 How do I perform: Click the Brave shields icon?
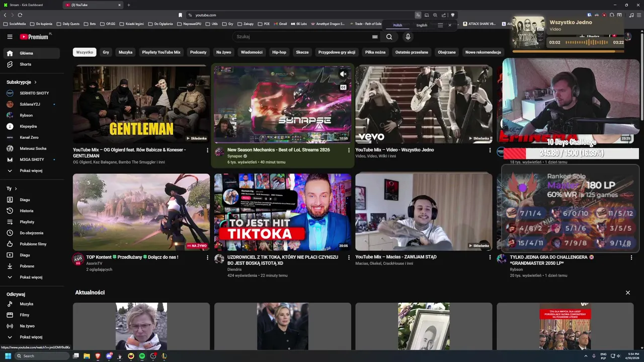coord(452,15)
